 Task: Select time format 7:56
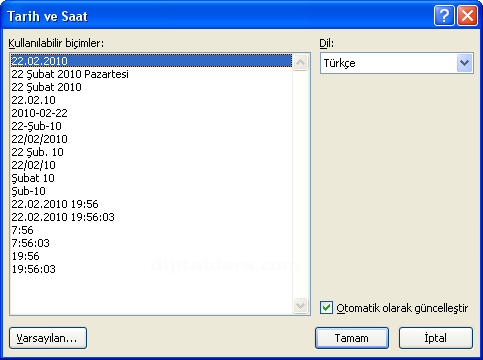[x=151, y=230]
